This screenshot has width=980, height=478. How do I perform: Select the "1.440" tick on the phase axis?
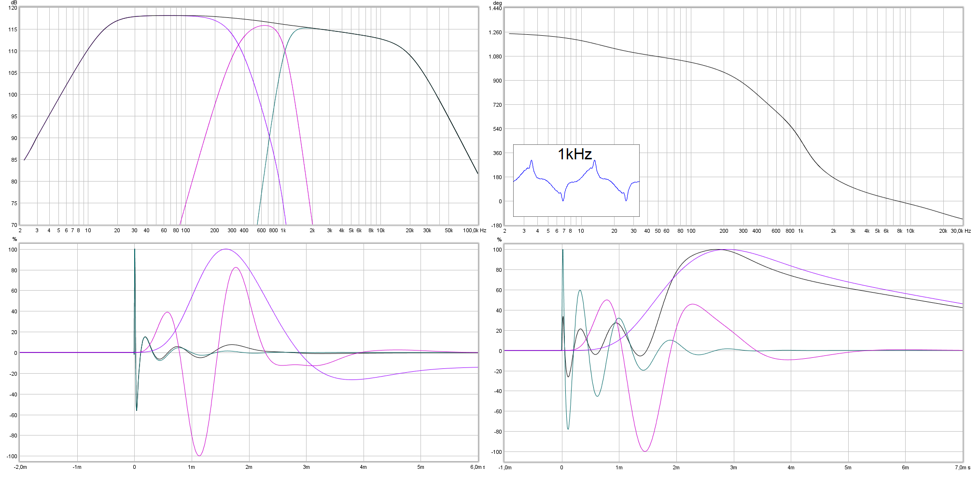coord(495,9)
